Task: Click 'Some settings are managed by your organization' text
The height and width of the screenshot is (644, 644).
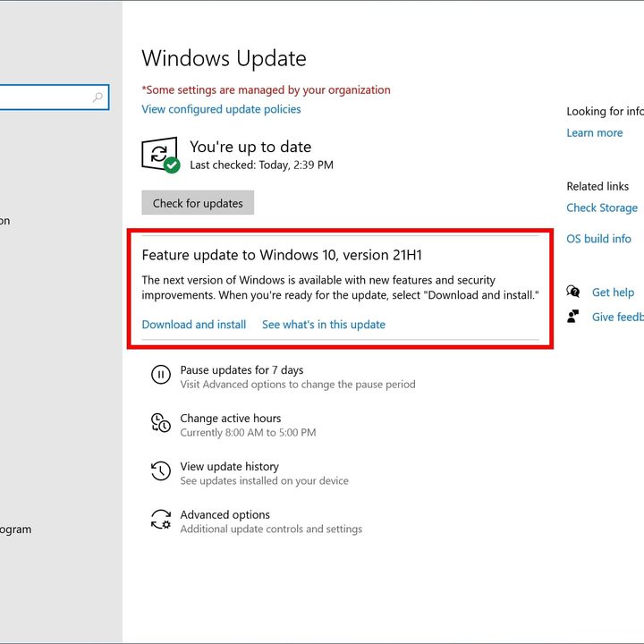Action: tap(267, 90)
